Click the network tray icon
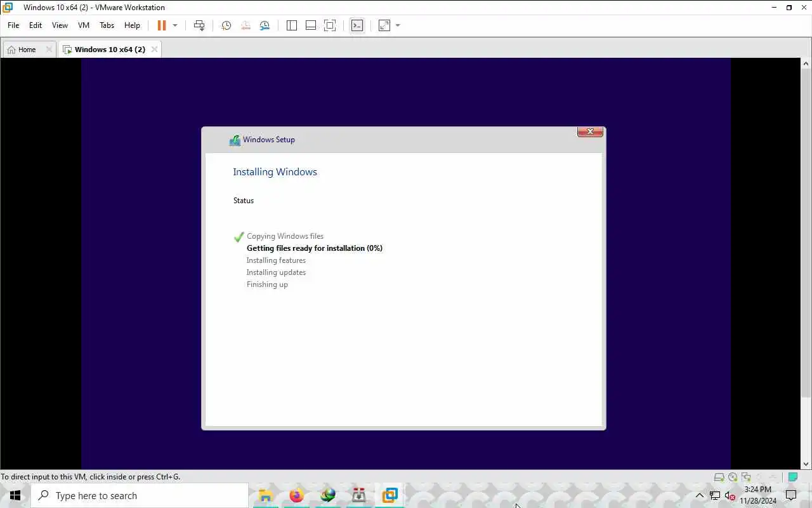This screenshot has width=812, height=508. point(715,495)
